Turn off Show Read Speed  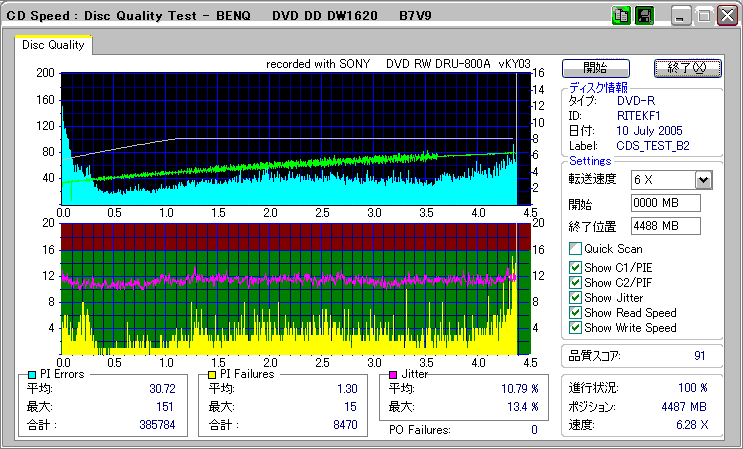pos(575,312)
